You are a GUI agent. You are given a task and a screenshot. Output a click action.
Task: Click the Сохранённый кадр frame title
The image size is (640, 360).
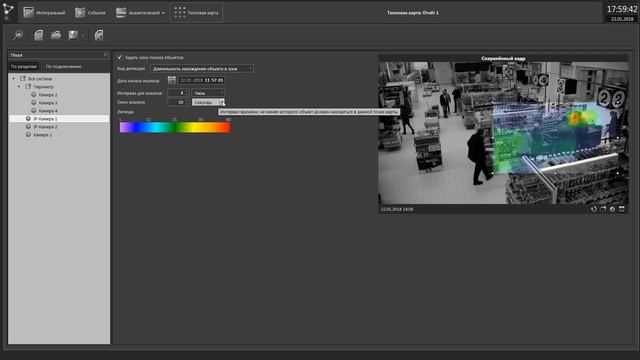[x=503, y=58]
